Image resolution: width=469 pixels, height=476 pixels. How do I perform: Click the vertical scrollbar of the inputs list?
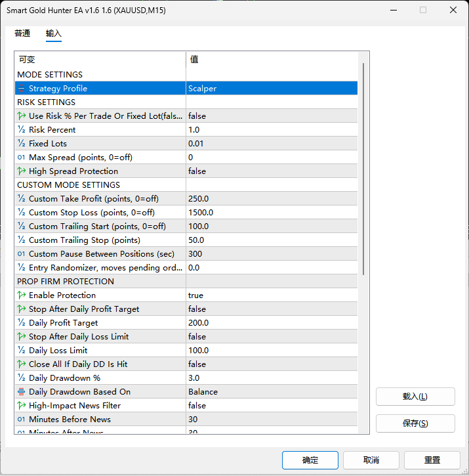click(363, 169)
